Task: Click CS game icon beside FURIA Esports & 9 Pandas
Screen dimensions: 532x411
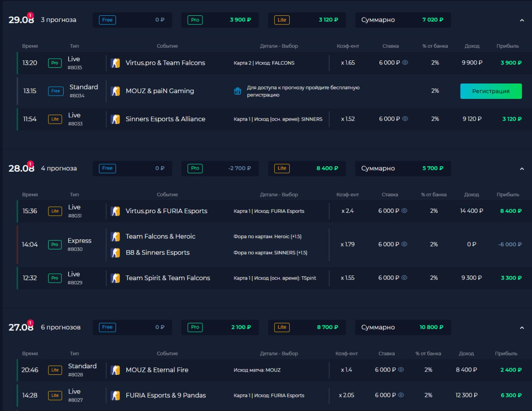Action: click(x=116, y=395)
